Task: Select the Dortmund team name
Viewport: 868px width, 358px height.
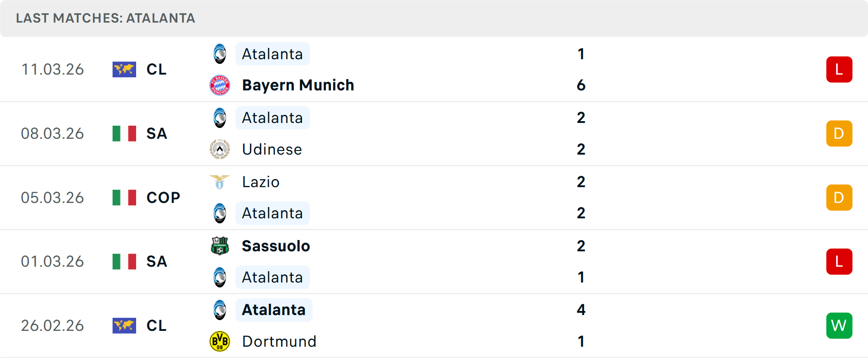Action: [279, 341]
